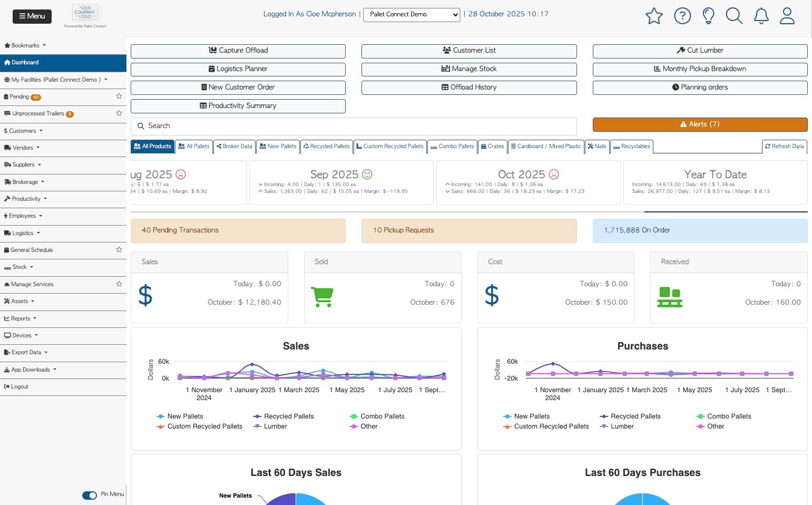Open the help question mark icon
Viewport: 812px width, 505px height.
[x=682, y=16]
